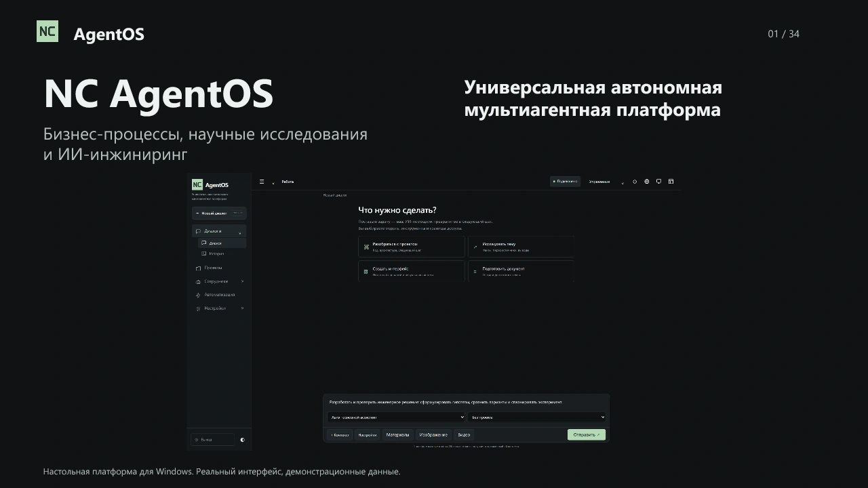This screenshot has height=488, width=868.
Task: Open Автоматизация in the sidebar
Action: (x=219, y=295)
